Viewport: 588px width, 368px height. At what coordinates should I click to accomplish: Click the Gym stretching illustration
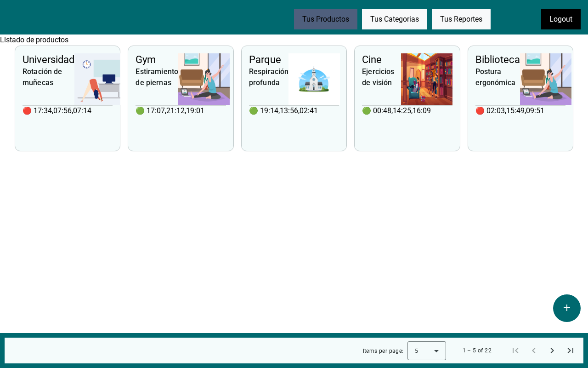coord(204,79)
